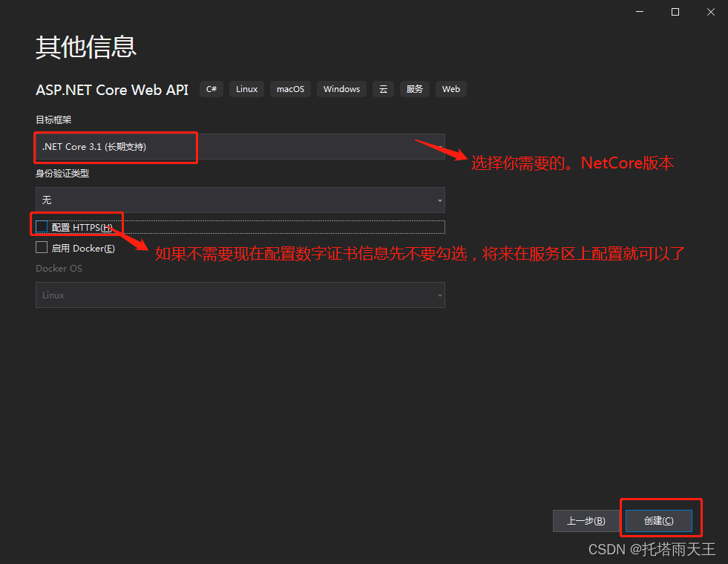This screenshot has width=728, height=564.
Task: Click the 身份验证类型 label
Action: tap(62, 174)
